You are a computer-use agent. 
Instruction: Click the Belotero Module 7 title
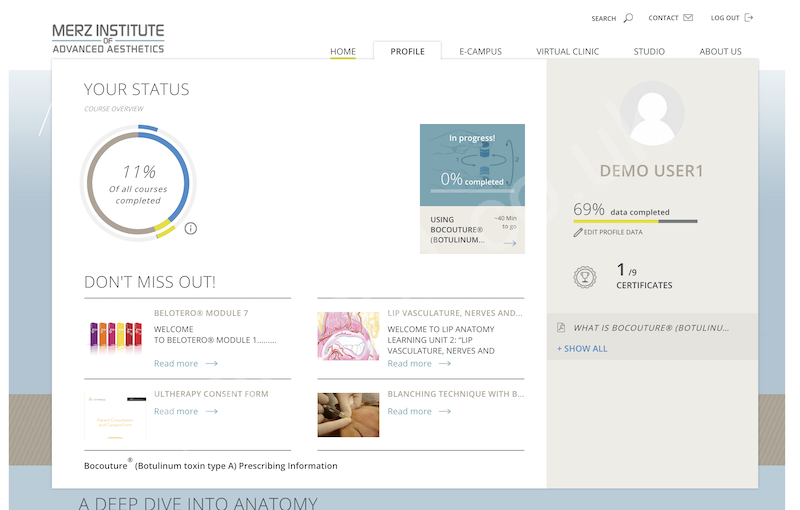(201, 313)
